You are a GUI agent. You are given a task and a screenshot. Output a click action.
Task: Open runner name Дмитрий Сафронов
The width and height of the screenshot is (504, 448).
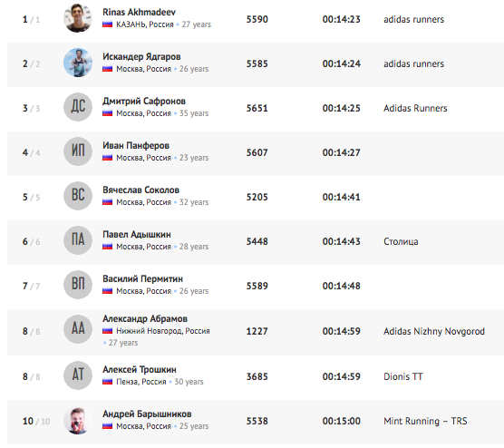tap(144, 101)
